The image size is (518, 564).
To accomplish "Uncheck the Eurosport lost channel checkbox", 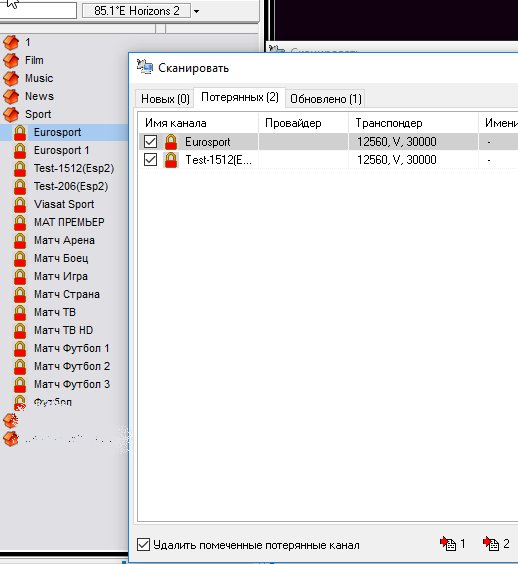I will [150, 141].
